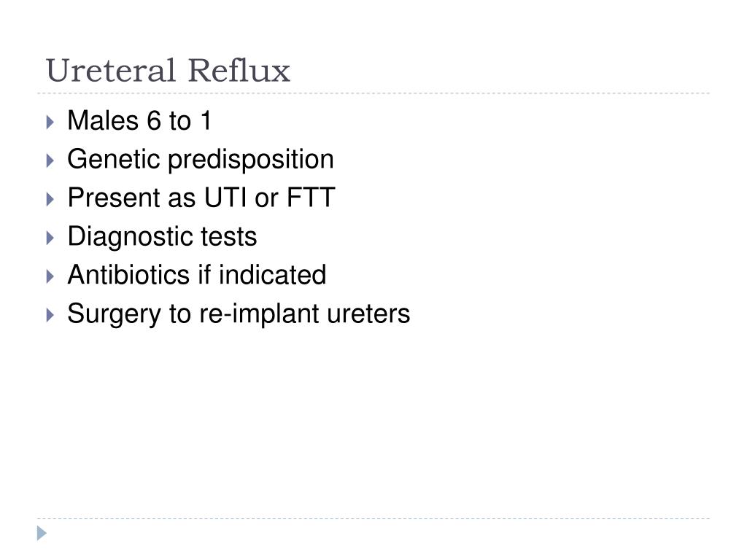Click the text 'Males 6 to 1'
This screenshot has height=560, width=747.
[139, 120]
